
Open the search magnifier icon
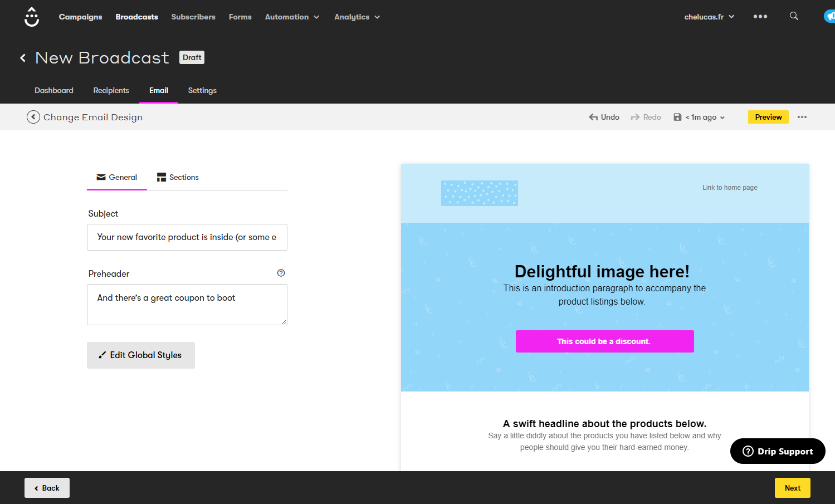pos(794,16)
